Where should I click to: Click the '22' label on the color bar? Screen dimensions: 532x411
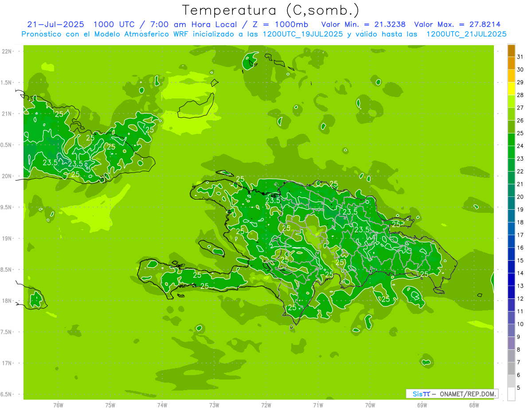click(520, 171)
